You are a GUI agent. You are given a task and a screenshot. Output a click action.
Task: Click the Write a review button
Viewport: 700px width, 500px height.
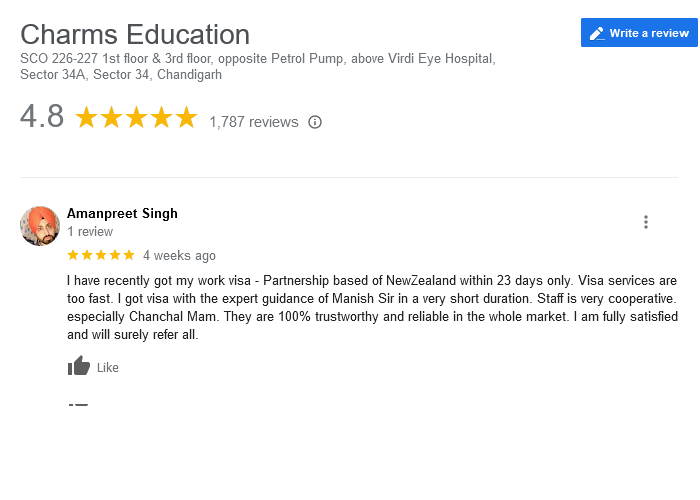click(639, 33)
